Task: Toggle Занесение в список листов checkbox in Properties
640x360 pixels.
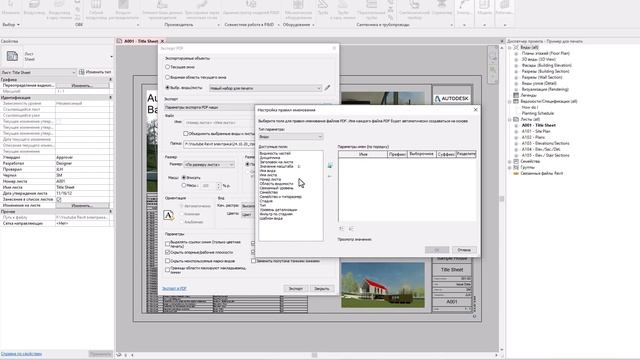Action: pos(59,200)
